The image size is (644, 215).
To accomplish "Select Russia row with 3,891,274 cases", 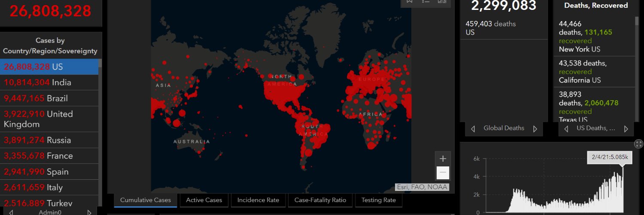I will (x=49, y=140).
